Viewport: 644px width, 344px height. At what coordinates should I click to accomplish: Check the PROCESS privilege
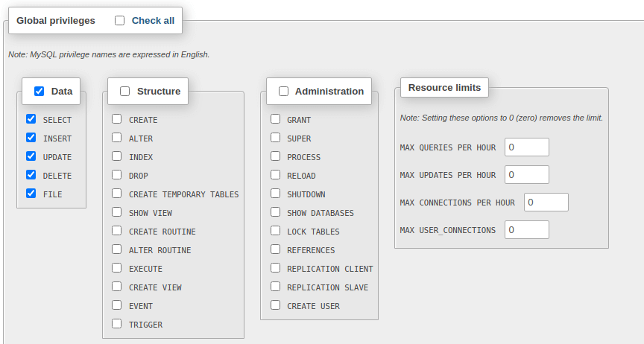coord(275,156)
